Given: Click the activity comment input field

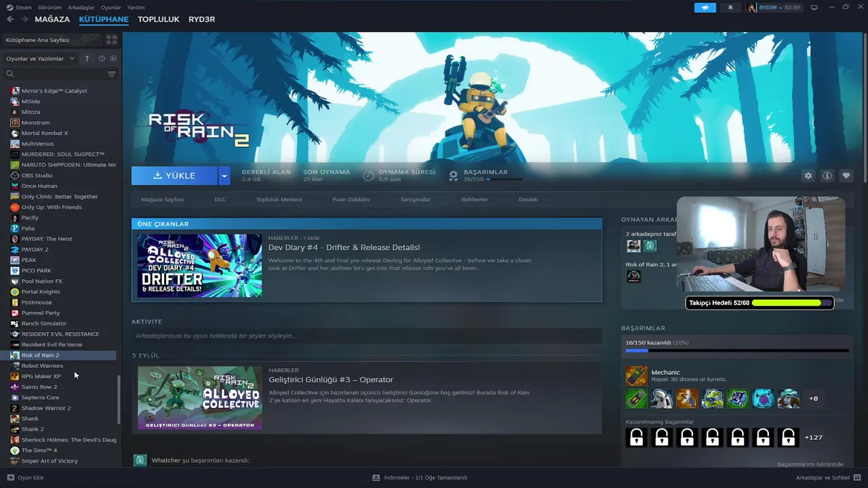Looking at the screenshot, I should pyautogui.click(x=366, y=335).
